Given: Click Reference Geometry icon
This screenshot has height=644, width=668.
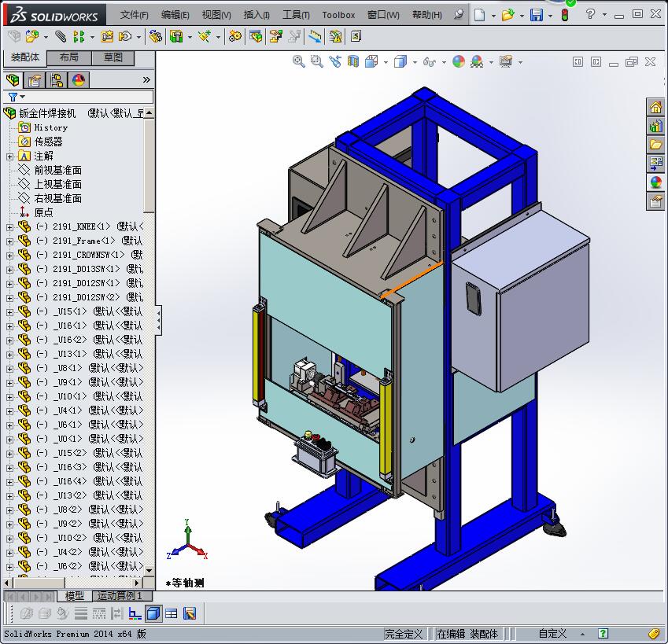Looking at the screenshot, I should pos(205,37).
